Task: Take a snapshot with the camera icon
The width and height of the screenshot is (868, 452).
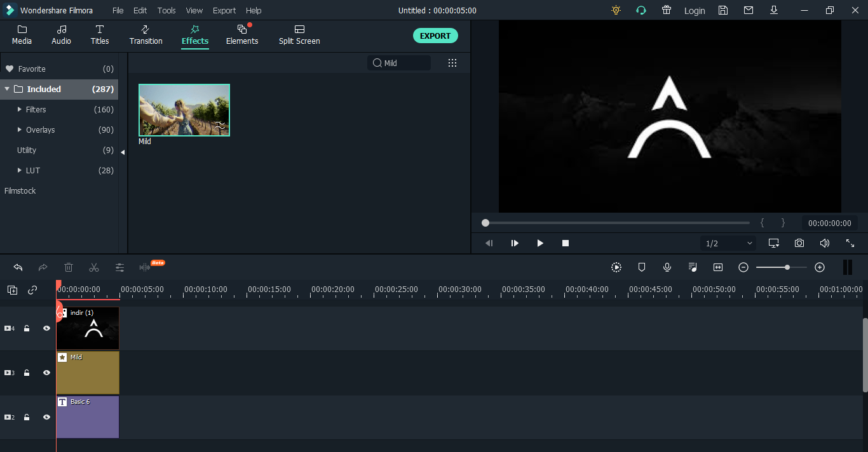Action: pos(799,243)
